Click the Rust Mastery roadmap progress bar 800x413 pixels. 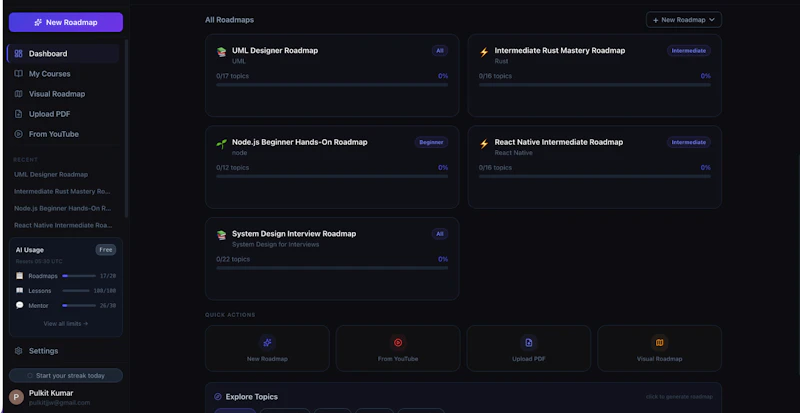click(x=594, y=85)
